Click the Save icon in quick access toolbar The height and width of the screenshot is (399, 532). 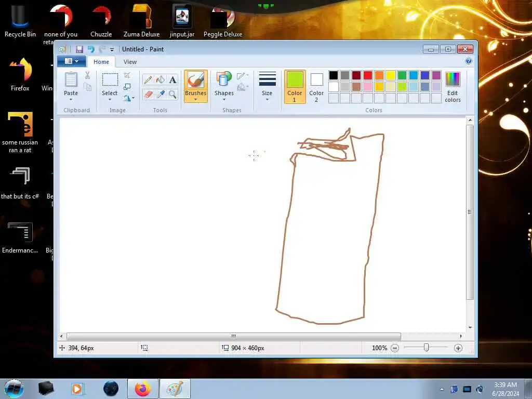pyautogui.click(x=79, y=49)
